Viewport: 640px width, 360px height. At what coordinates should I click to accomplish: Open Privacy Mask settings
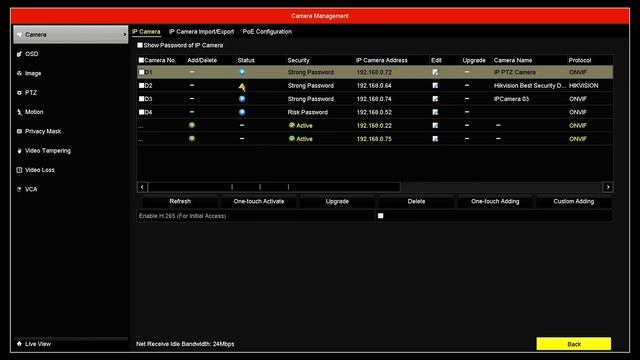point(43,131)
